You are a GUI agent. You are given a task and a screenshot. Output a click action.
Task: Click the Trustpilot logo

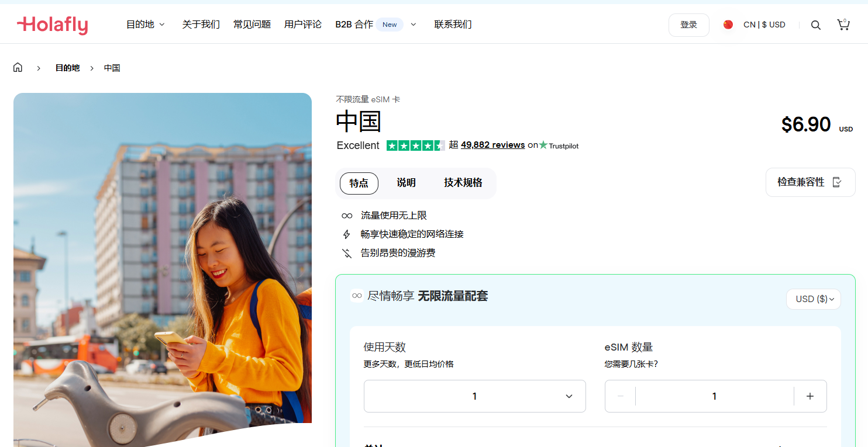[x=559, y=145]
